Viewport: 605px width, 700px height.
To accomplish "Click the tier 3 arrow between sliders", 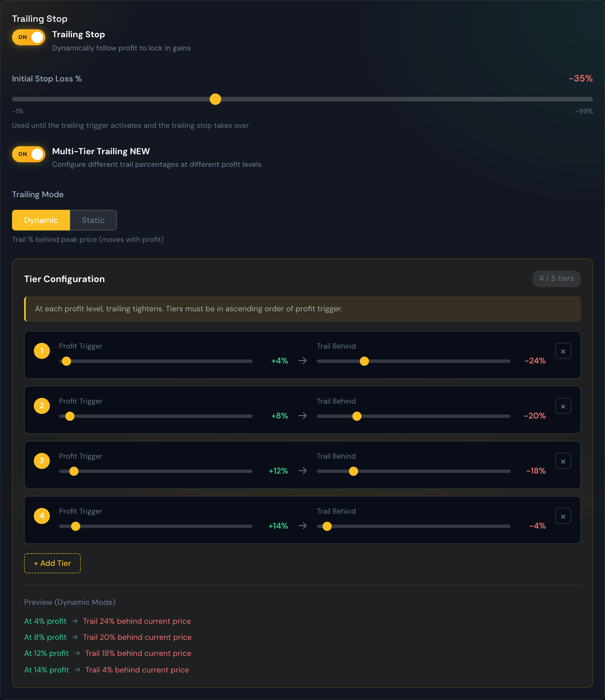I will pos(302,471).
